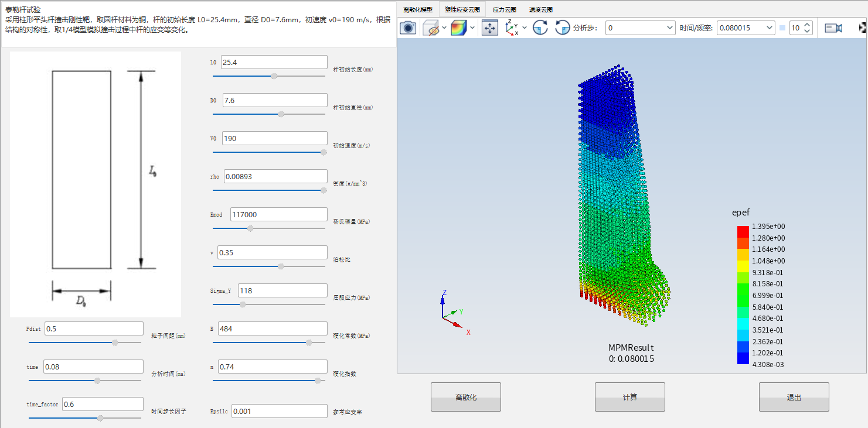868x428 pixels.
Task: Click the time slider handle
Action: (x=97, y=381)
